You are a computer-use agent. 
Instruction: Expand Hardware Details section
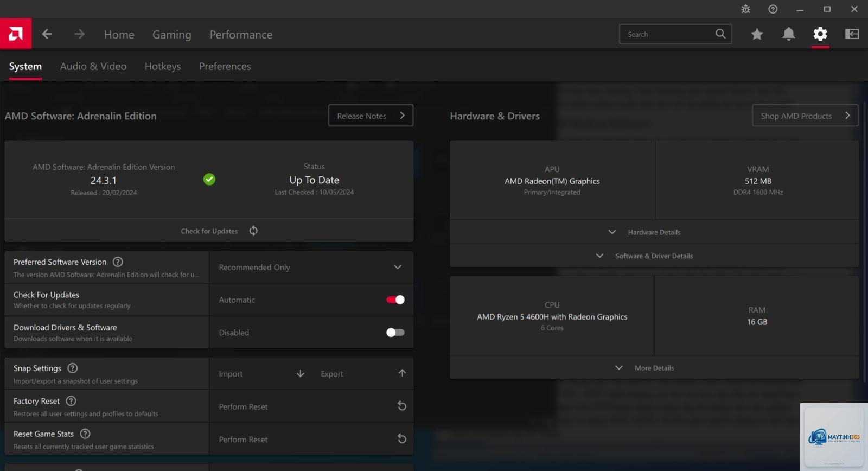[654, 232]
